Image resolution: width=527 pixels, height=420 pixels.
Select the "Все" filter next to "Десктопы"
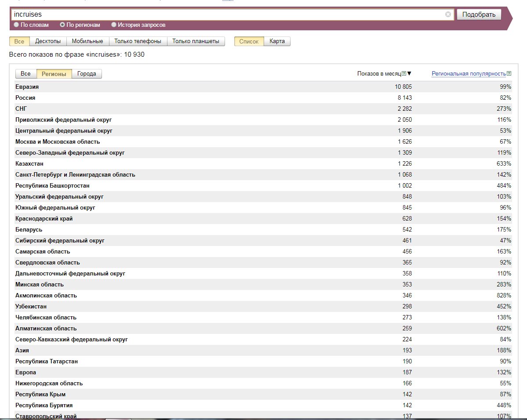point(19,41)
